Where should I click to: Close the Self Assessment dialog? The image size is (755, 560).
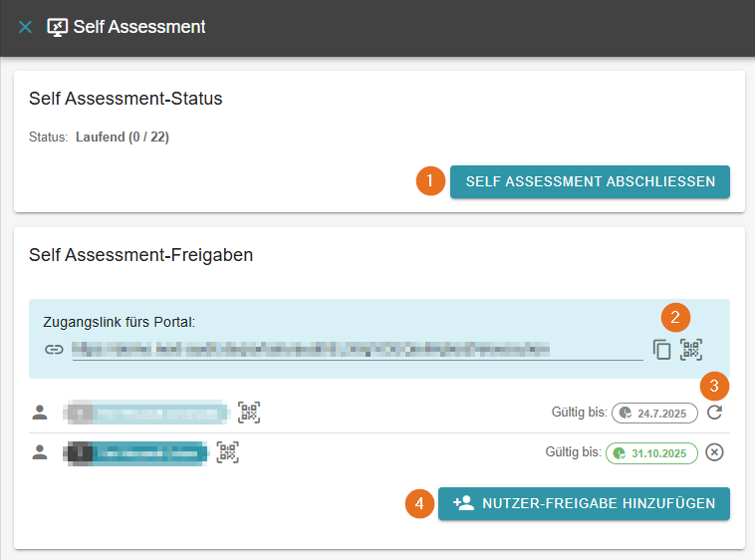25,27
